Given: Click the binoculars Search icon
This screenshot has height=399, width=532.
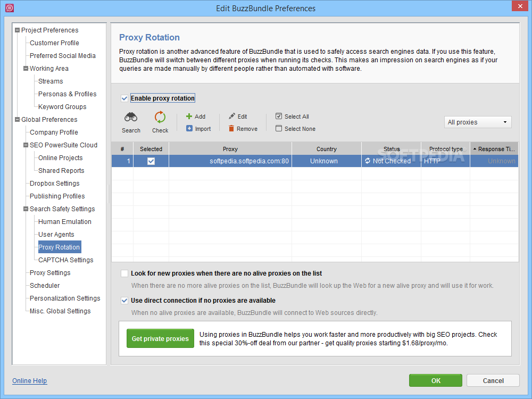Looking at the screenshot, I should point(131,117).
